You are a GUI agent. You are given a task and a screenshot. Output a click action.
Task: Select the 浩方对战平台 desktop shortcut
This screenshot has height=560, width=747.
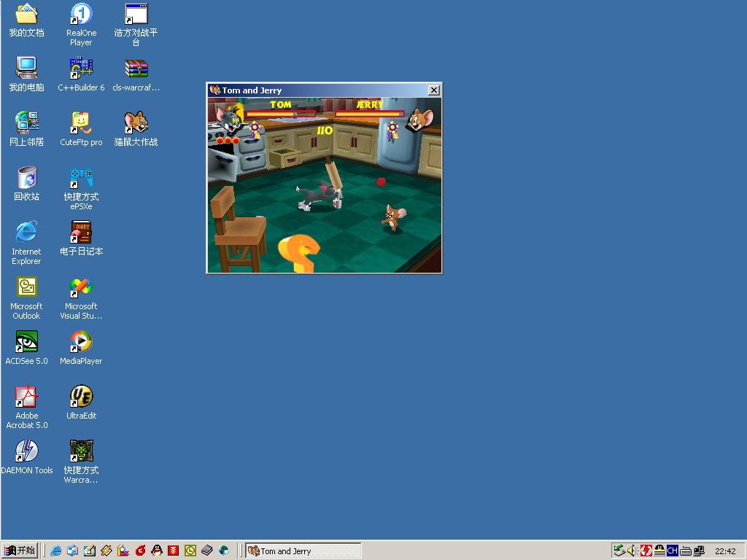pyautogui.click(x=136, y=25)
